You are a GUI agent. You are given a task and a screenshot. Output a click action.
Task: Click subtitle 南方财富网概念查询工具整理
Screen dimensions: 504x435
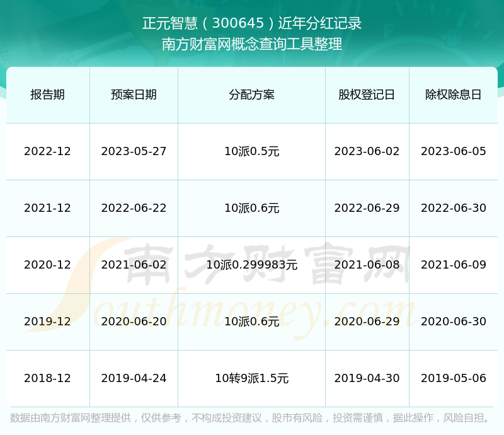point(252,44)
